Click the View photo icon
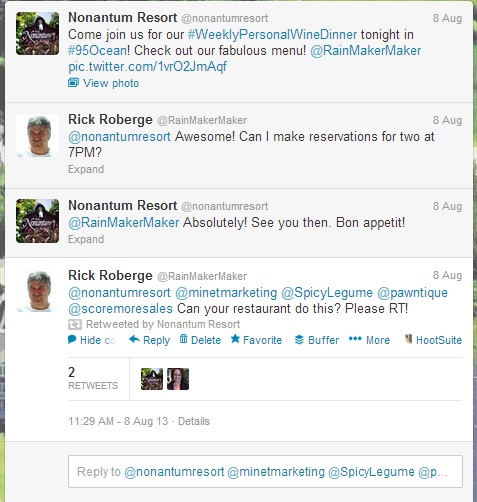The height and width of the screenshot is (502, 477). [73, 82]
